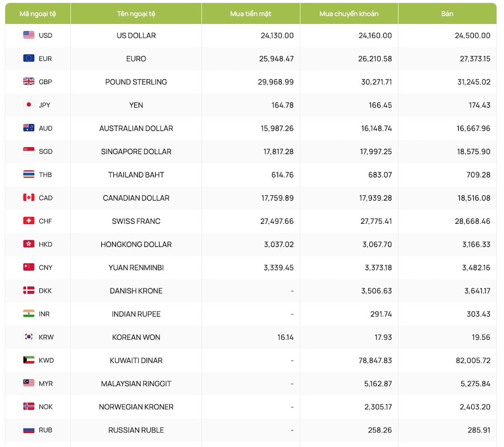Select the 'Mua tiền mặt' column header
This screenshot has height=447, width=504.
coord(251,13)
